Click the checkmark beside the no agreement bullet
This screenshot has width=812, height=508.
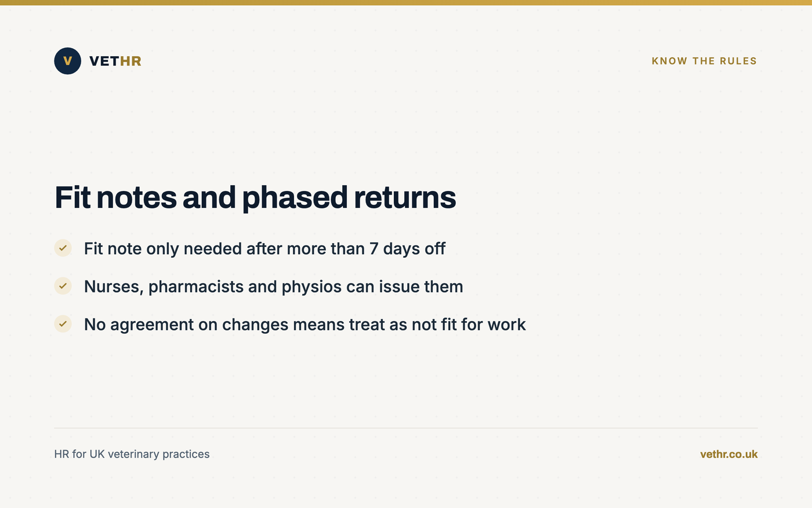point(63,324)
